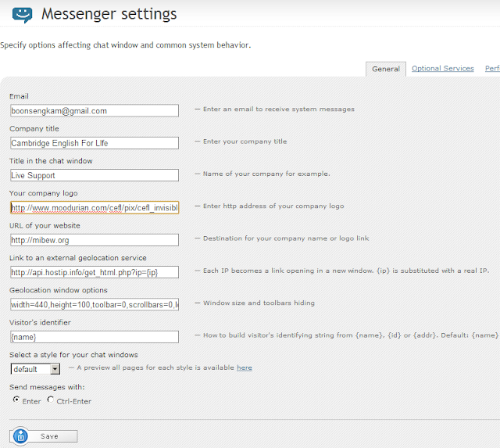
Task: Select Ctrl-Enter radio button for sending messages
Action: click(x=50, y=400)
